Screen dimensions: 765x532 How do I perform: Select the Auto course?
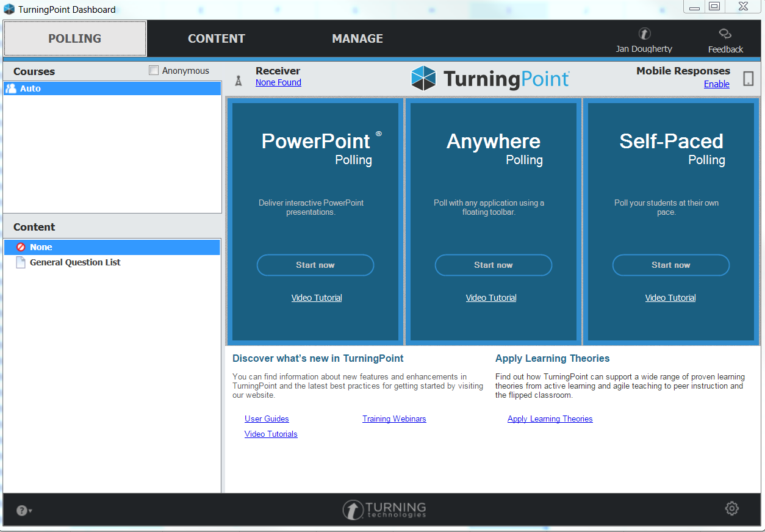[x=112, y=88]
